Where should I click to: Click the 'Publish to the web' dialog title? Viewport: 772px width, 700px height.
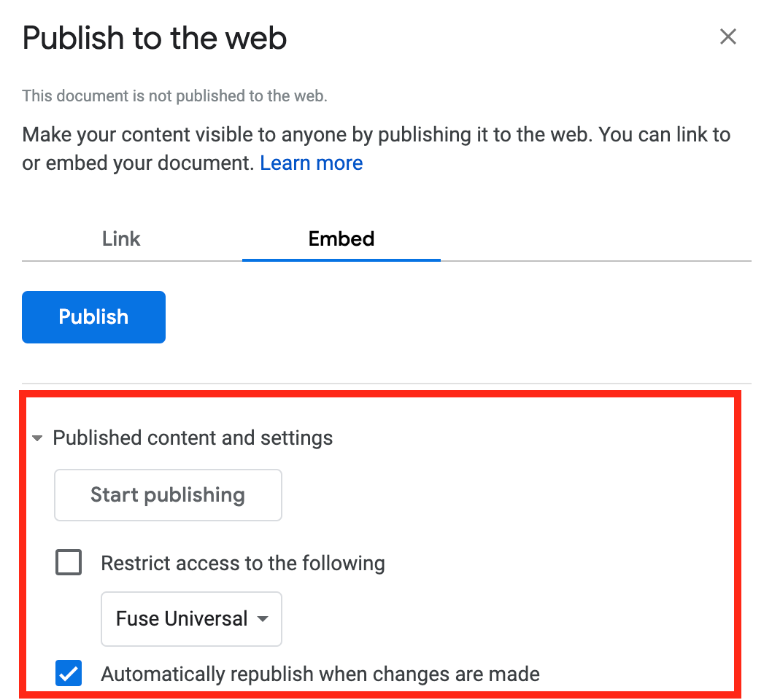coord(155,38)
